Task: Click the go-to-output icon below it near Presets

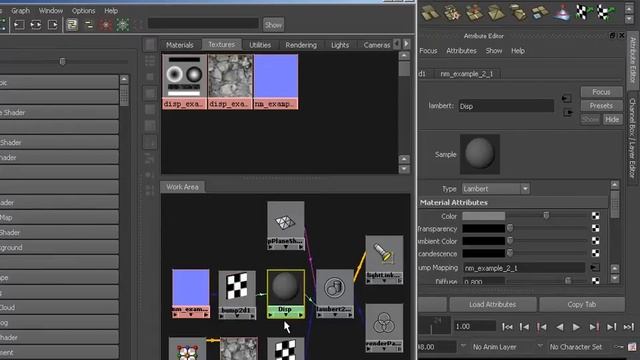Action: click(x=568, y=112)
